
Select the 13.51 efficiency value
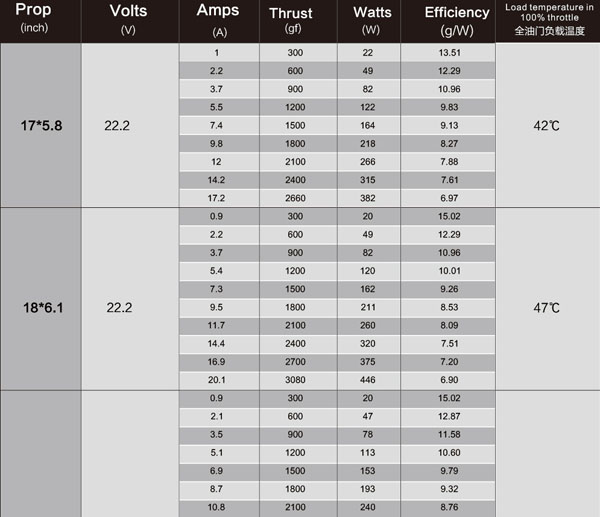coord(450,52)
